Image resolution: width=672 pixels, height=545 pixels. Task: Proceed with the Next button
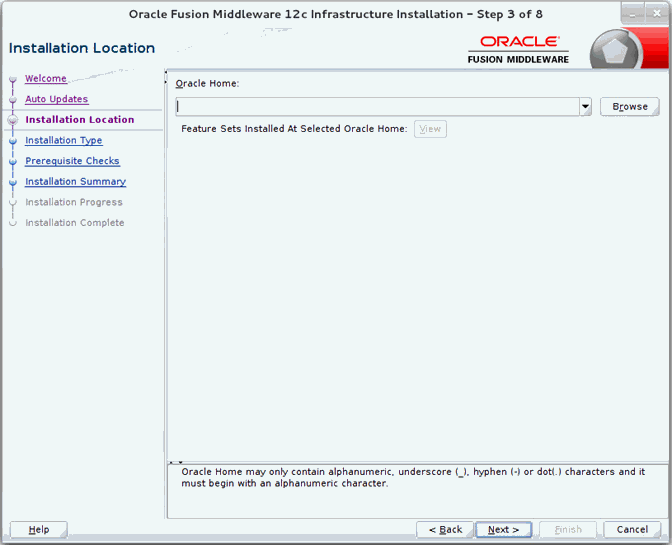click(x=504, y=530)
